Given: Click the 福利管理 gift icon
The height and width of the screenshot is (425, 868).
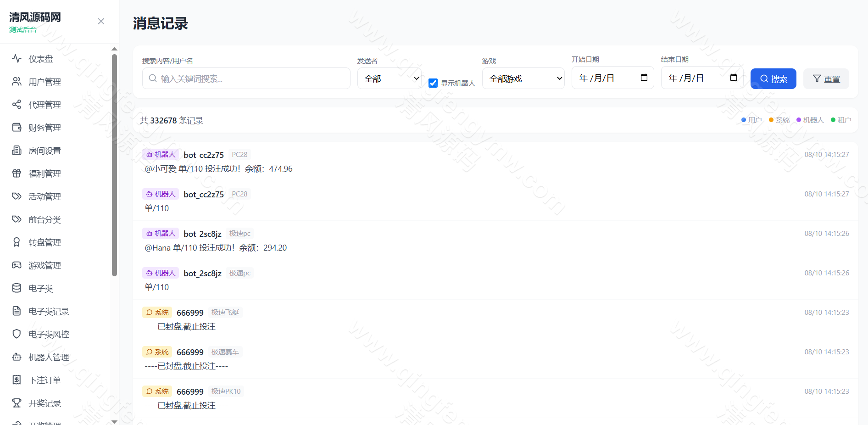Looking at the screenshot, I should pyautogui.click(x=17, y=173).
